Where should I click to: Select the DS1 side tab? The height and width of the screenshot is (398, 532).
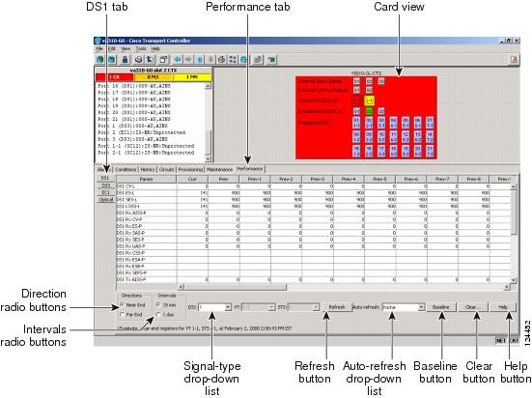(x=105, y=178)
